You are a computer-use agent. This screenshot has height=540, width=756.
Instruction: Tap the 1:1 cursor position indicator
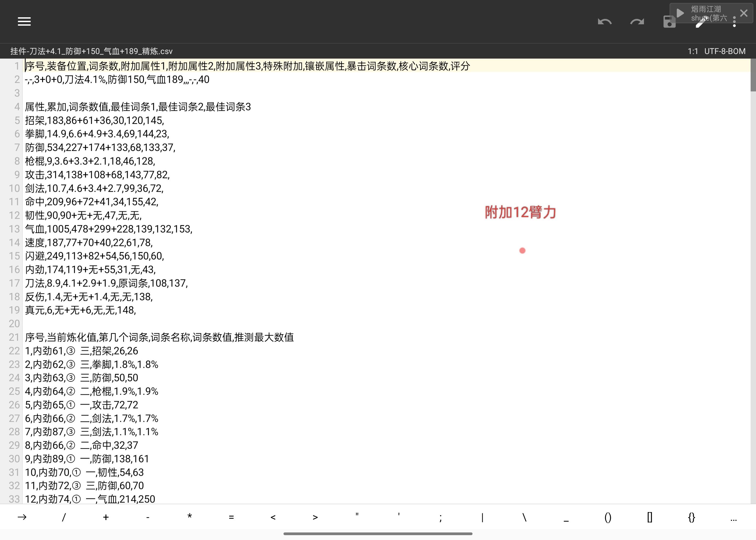point(693,51)
